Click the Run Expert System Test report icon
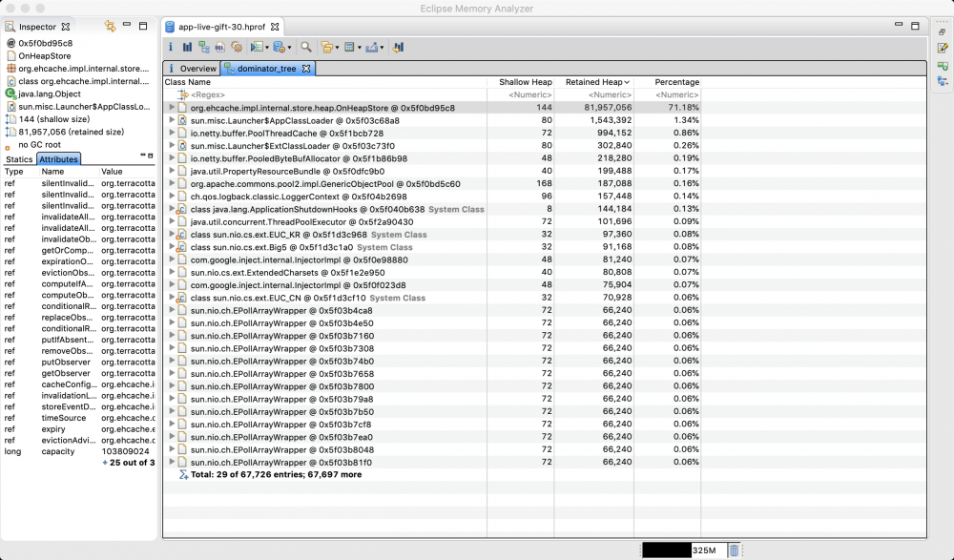The width and height of the screenshot is (954, 560). click(257, 47)
